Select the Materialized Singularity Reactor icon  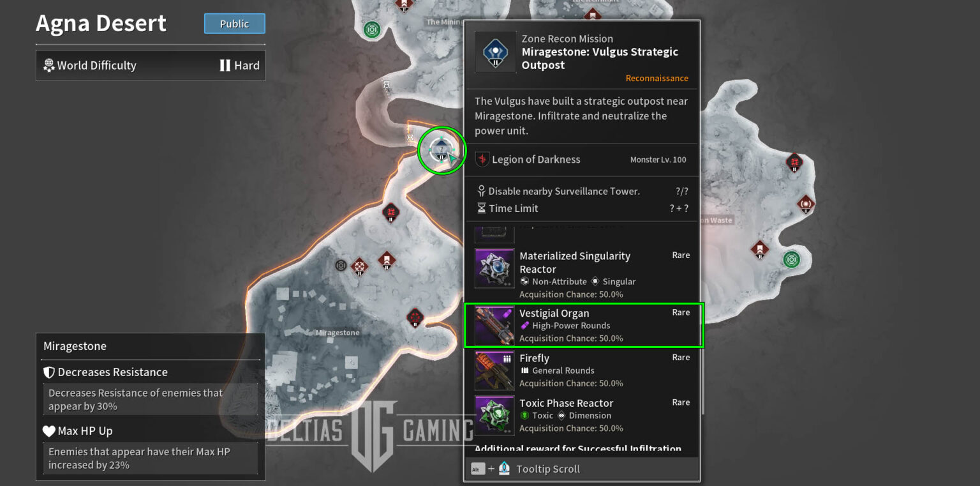[x=494, y=268]
